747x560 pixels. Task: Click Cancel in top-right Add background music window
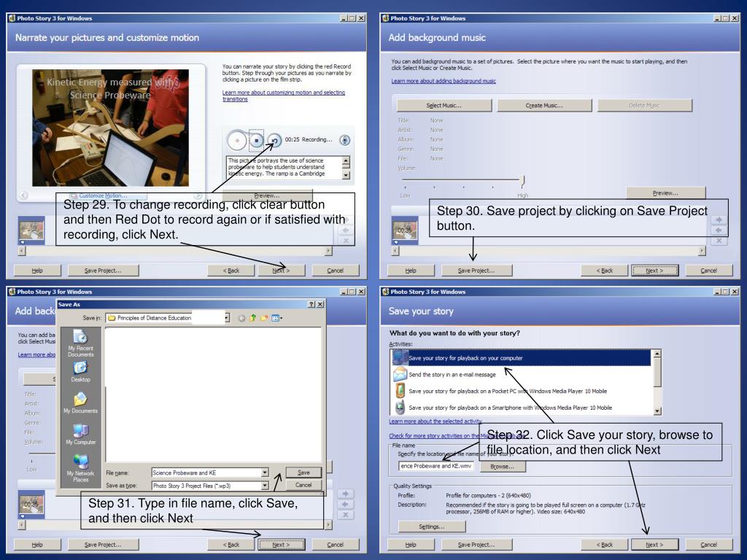point(708,271)
